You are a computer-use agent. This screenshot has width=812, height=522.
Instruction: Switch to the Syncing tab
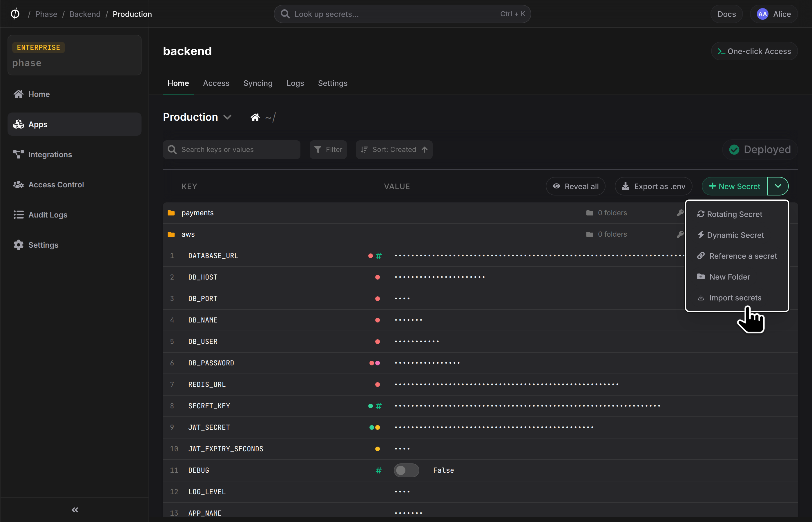coord(258,84)
